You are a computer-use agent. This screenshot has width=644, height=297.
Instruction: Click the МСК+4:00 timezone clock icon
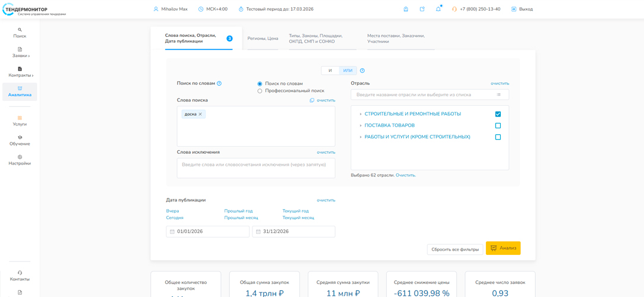(201, 9)
